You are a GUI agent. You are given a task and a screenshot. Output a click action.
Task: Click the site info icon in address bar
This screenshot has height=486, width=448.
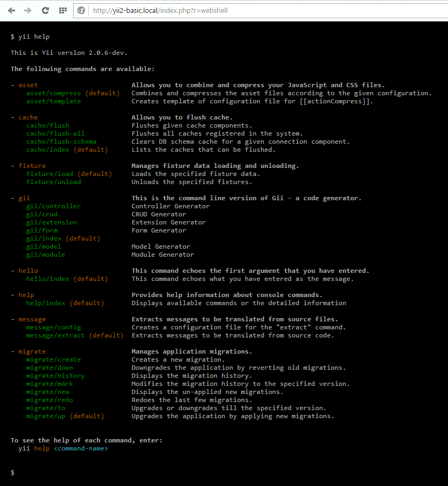pos(81,11)
